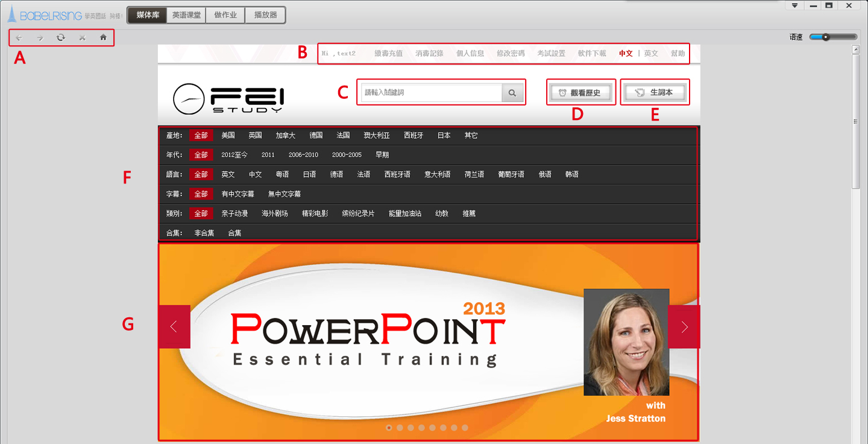This screenshot has width=868, height=444.
Task: Open the 觀看歷史 button
Action: [x=581, y=93]
